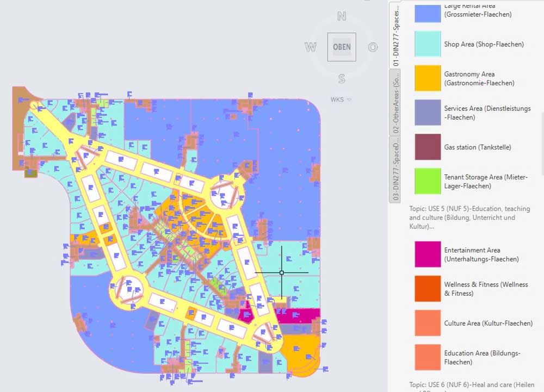Select the Tenant Storage Area green swatch
544x392 pixels.
pos(428,181)
